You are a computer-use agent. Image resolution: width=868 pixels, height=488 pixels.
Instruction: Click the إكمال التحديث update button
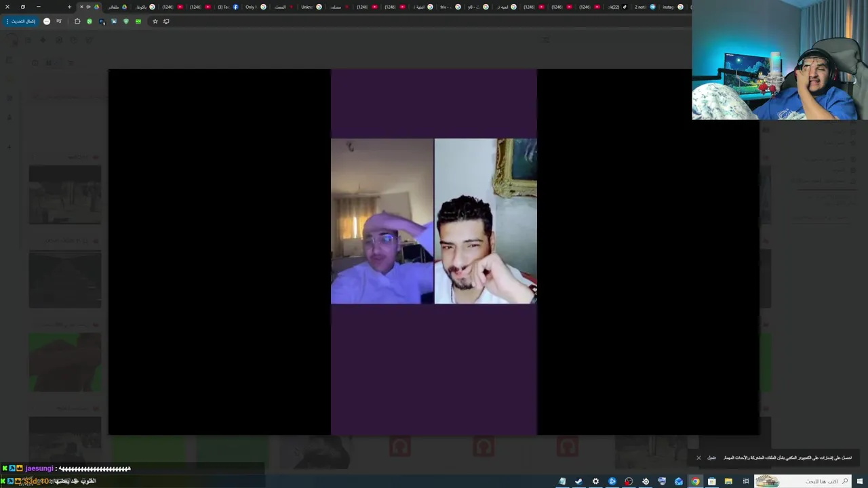(x=21, y=21)
